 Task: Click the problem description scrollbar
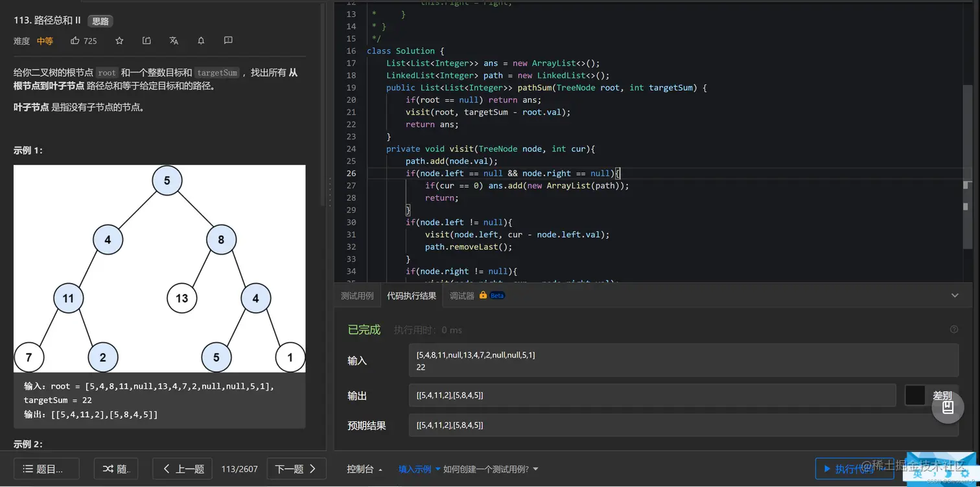pos(323,104)
